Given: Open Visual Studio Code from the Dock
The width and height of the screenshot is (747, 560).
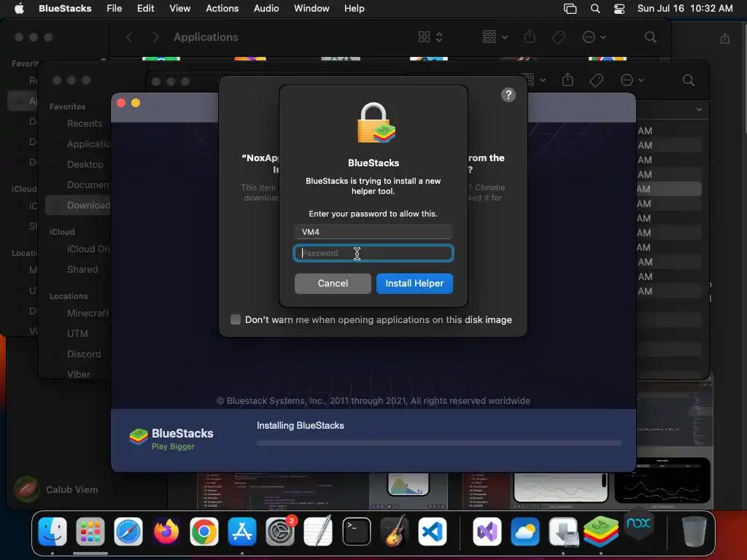Looking at the screenshot, I should pos(432,532).
